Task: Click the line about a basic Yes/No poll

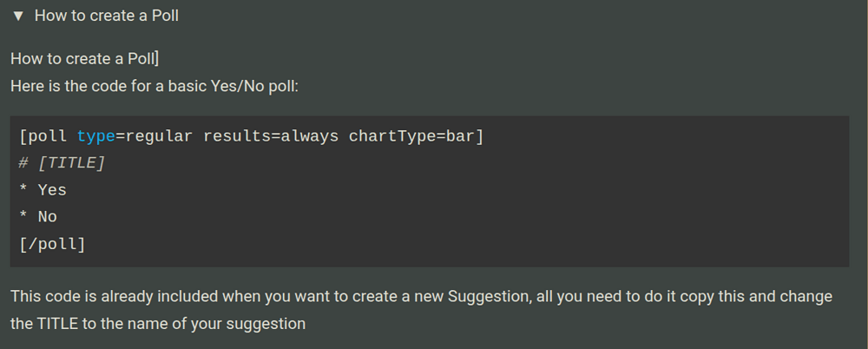Action: [x=155, y=86]
